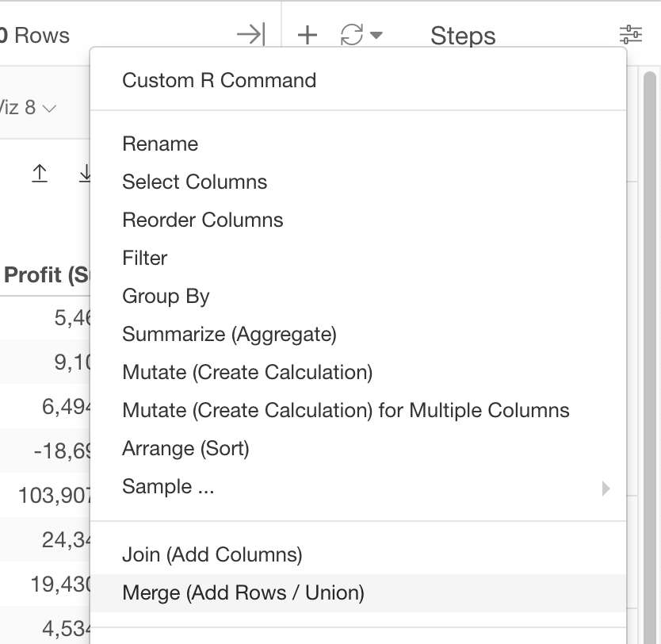Viewport: 661px width, 644px height.
Task: Click the upward arrow sort icon
Action: (40, 174)
